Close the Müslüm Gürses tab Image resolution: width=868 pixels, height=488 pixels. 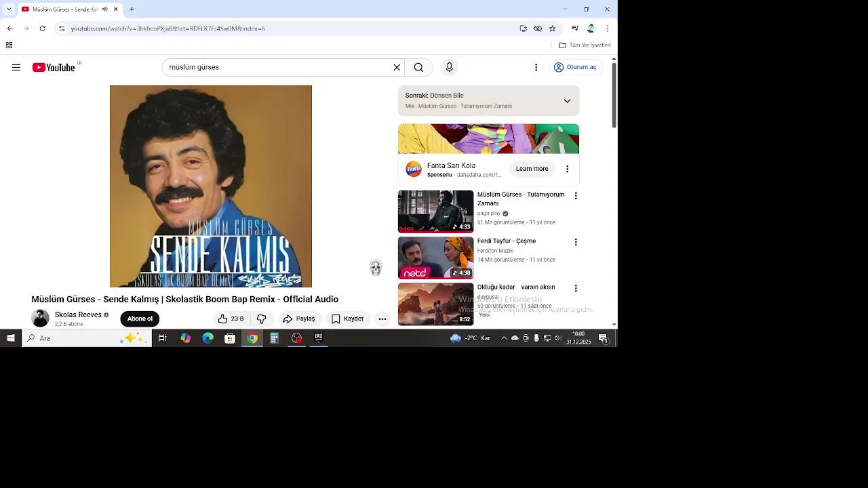116,9
